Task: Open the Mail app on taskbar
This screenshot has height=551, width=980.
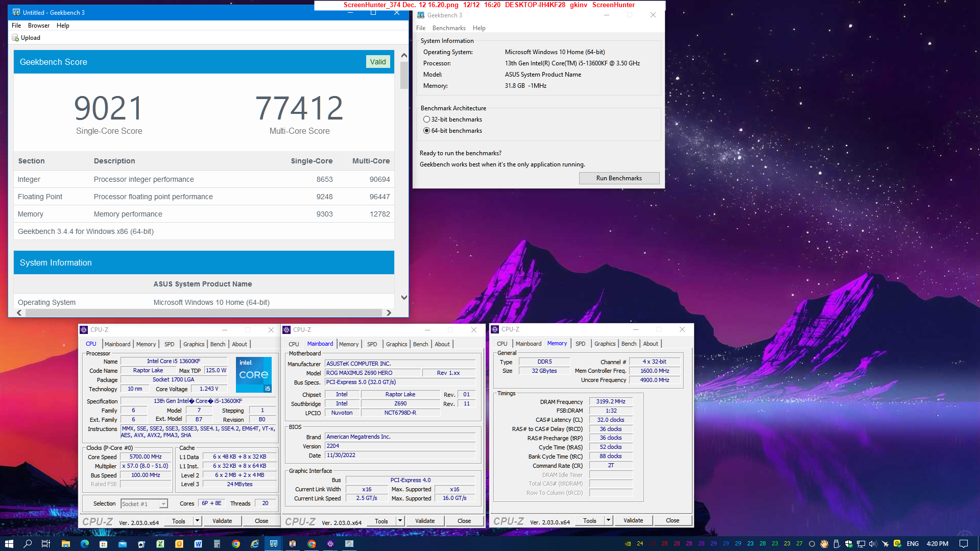Action: 122,544
